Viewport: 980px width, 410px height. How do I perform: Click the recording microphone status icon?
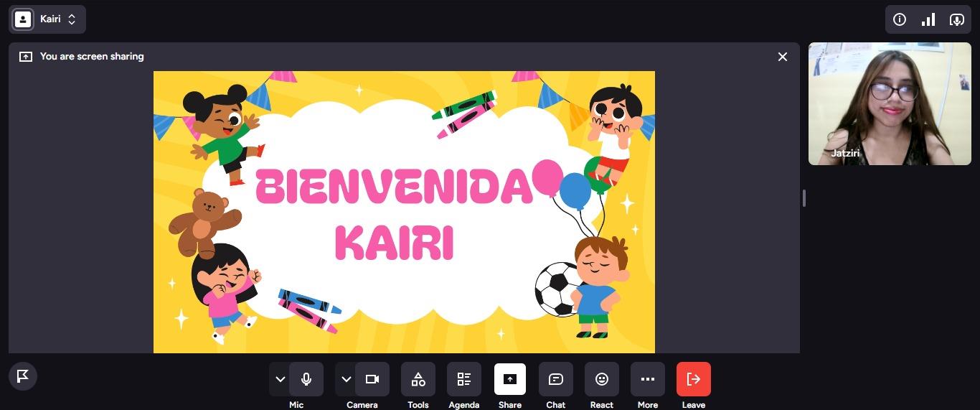pos(956,19)
